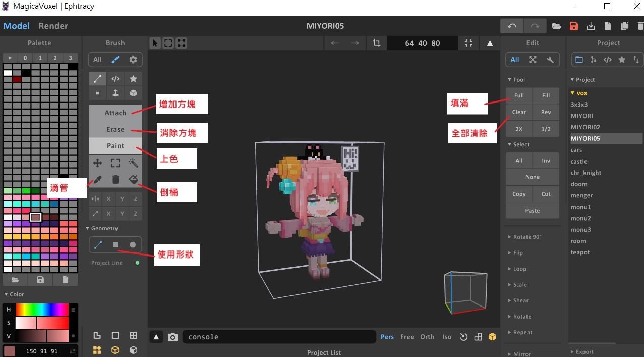
Task: Activate the marquee region select tool
Action: [x=115, y=163]
